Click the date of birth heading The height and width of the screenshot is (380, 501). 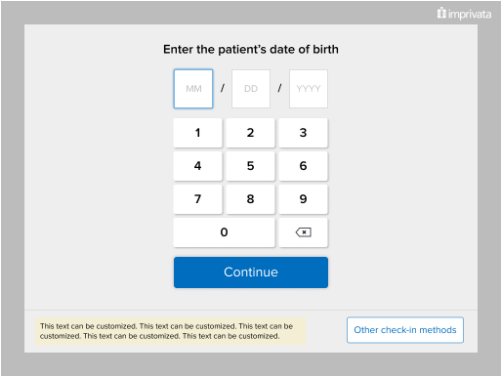click(251, 49)
